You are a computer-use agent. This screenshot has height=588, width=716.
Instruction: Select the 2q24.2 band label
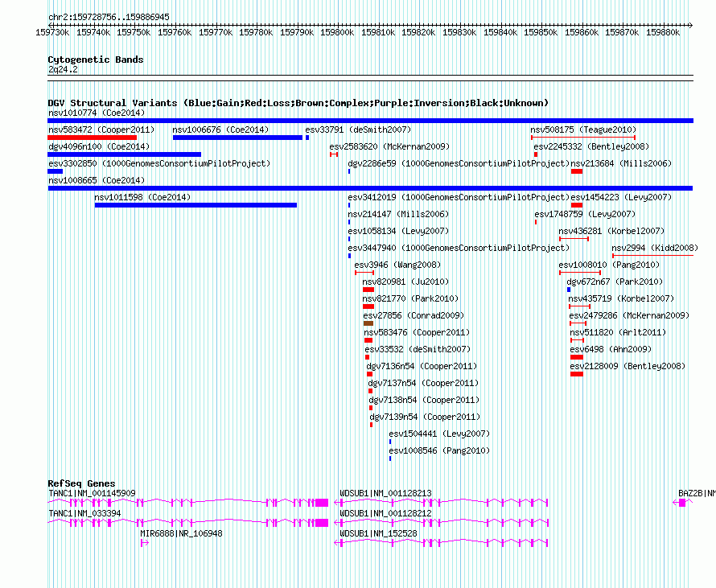click(x=63, y=69)
